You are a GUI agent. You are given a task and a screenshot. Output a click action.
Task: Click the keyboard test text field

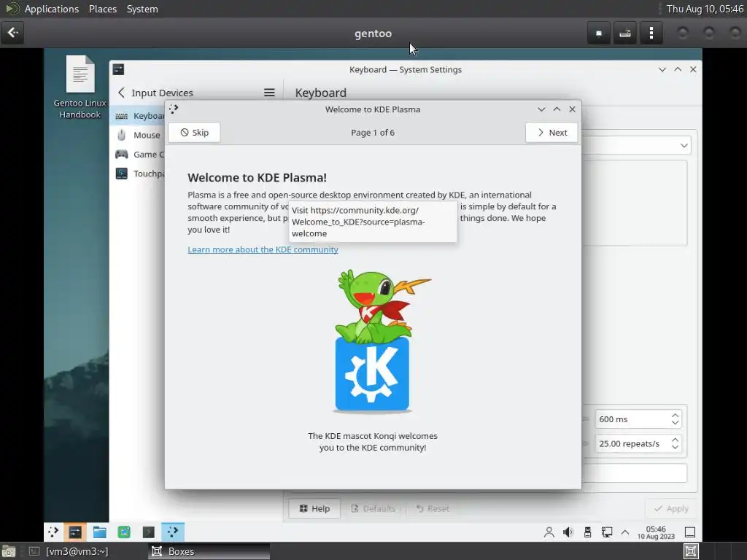point(634,472)
